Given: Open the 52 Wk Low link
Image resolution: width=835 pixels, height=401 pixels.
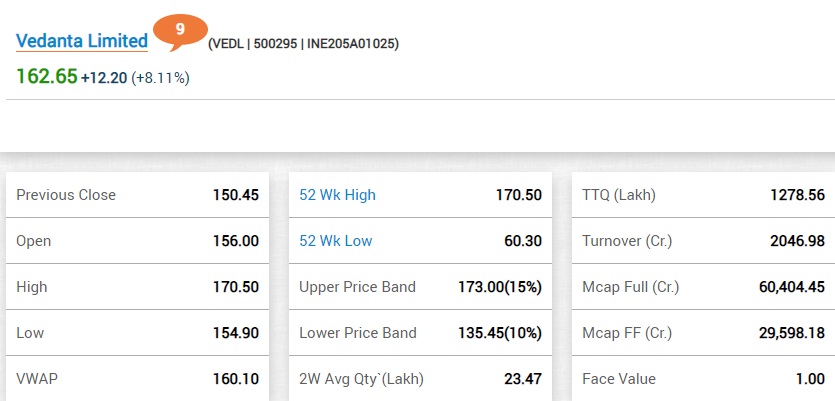Looking at the screenshot, I should (335, 241).
